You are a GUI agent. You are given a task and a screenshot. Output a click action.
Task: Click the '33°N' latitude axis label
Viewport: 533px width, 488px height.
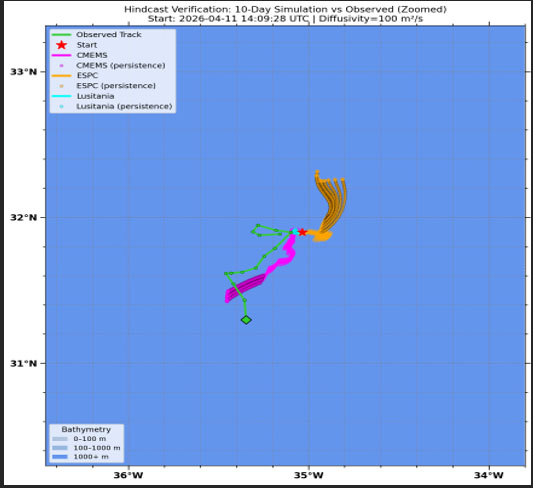coord(23,72)
